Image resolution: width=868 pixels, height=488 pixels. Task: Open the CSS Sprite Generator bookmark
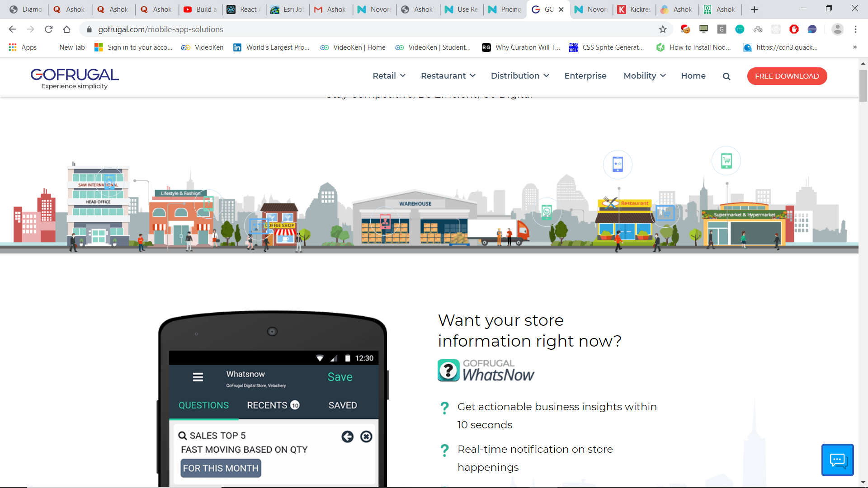(607, 47)
